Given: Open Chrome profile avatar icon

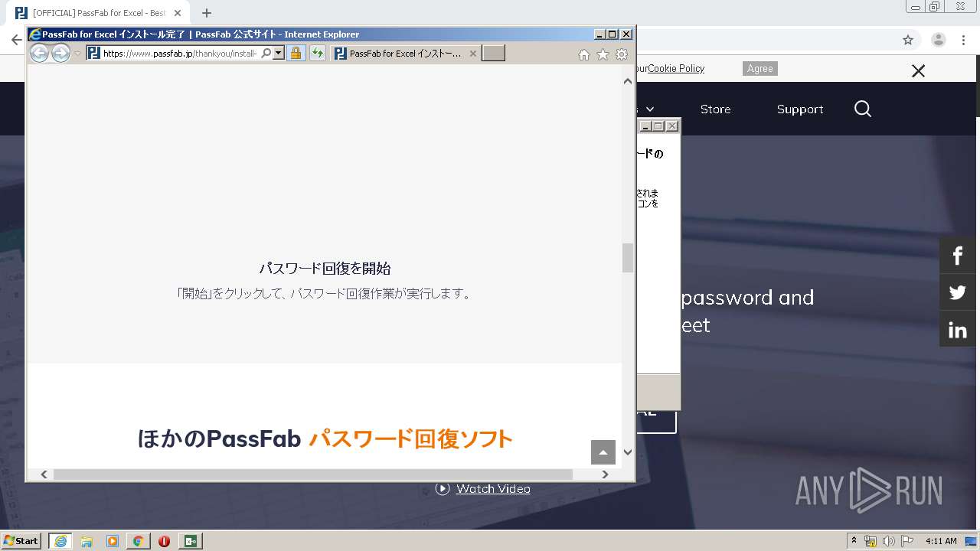Looking at the screenshot, I should point(938,40).
